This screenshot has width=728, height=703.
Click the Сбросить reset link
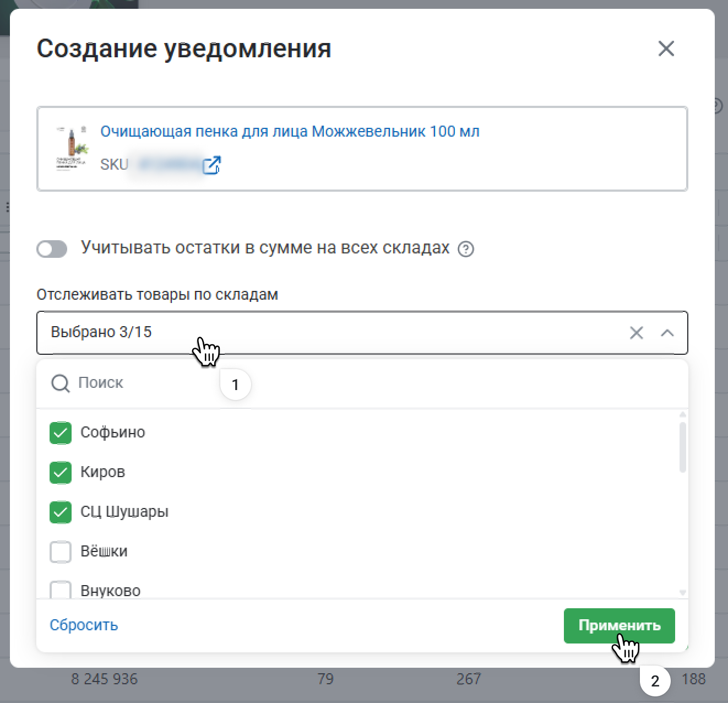pyautogui.click(x=84, y=625)
